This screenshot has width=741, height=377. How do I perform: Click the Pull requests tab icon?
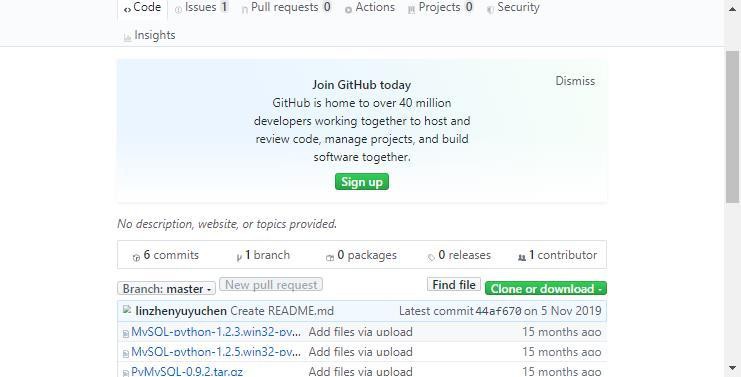(x=244, y=9)
